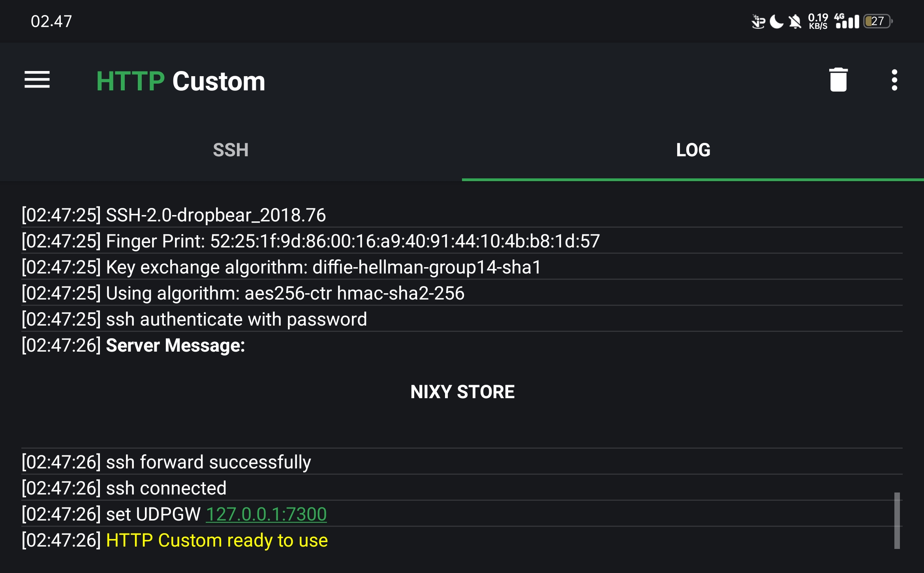Tap the muted notifications bell icon
The height and width of the screenshot is (573, 924).
tap(795, 21)
